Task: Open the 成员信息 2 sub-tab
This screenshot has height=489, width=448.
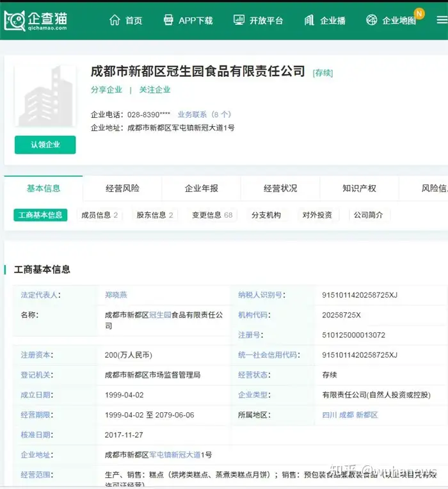Action: 99,215
